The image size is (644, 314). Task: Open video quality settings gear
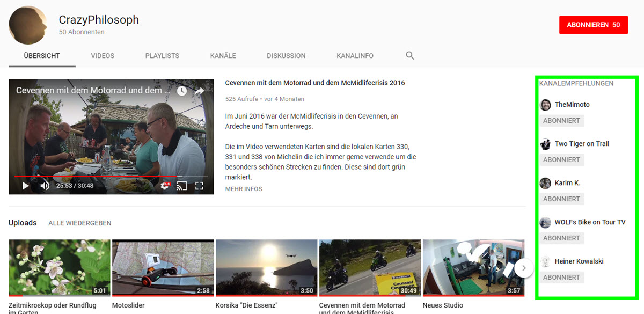(165, 186)
